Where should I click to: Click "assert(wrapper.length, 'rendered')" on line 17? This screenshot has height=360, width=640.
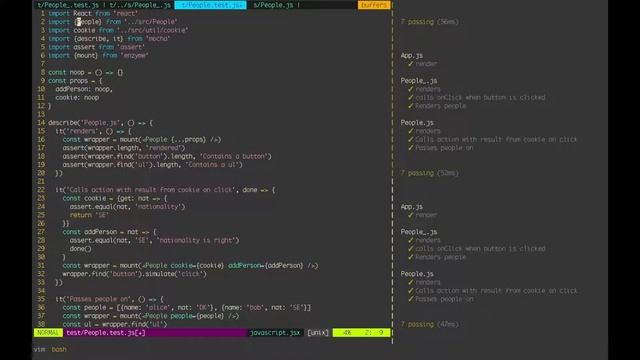click(x=124, y=148)
